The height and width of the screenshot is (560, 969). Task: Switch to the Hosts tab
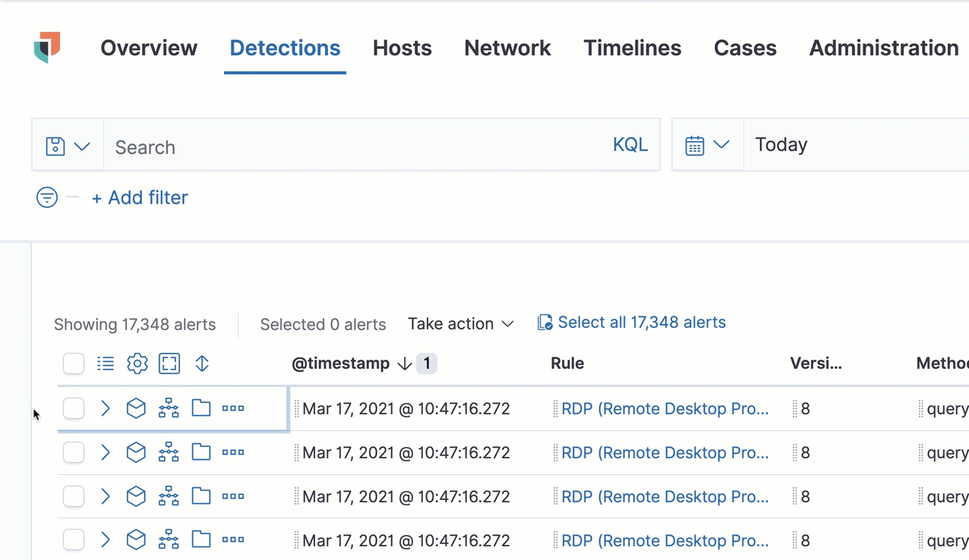coord(402,48)
